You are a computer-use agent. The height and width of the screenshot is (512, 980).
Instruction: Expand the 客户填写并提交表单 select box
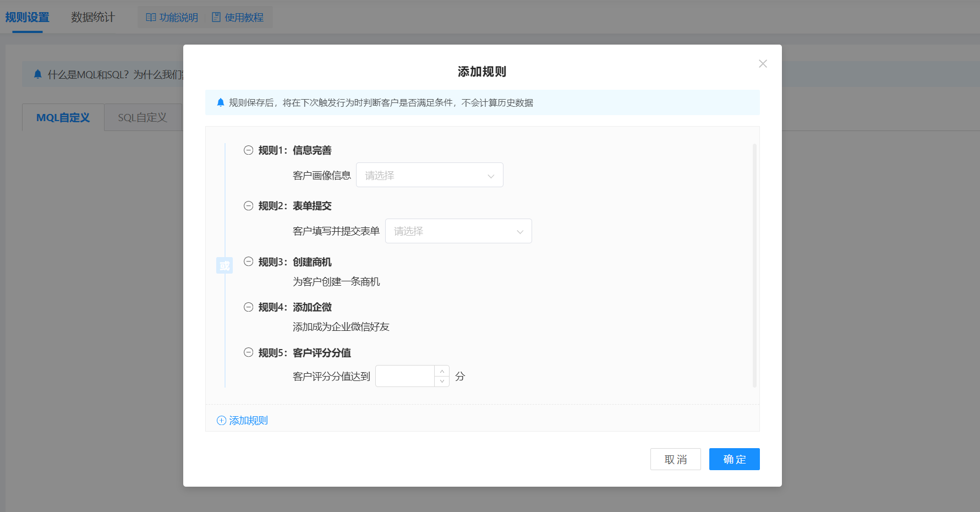pyautogui.click(x=458, y=231)
